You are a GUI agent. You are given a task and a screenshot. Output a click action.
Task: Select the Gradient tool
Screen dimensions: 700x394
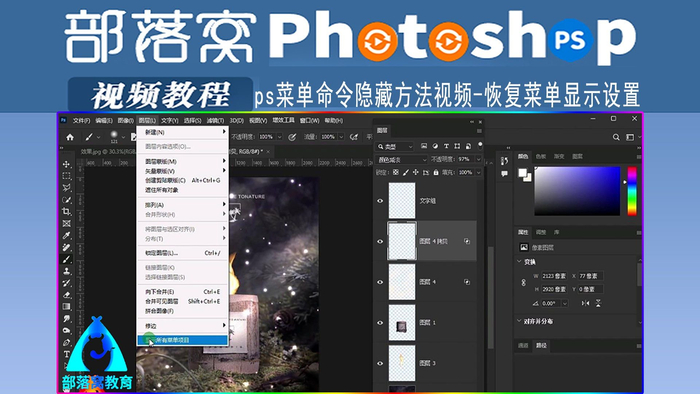point(67,307)
